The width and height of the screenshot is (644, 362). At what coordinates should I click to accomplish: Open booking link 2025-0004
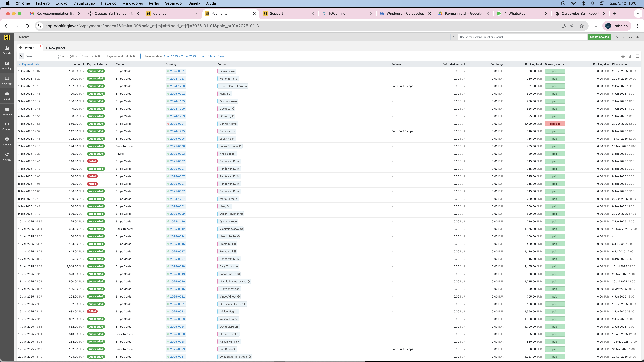(x=177, y=124)
